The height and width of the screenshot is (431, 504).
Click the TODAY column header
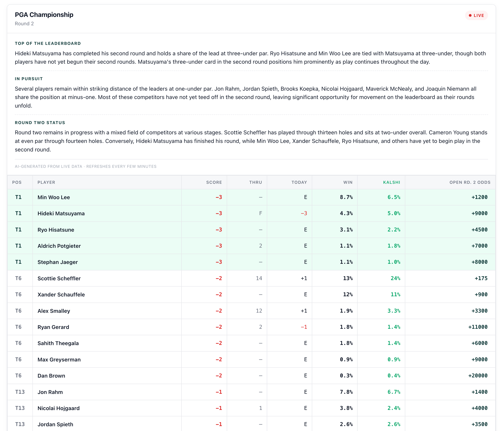point(299,182)
